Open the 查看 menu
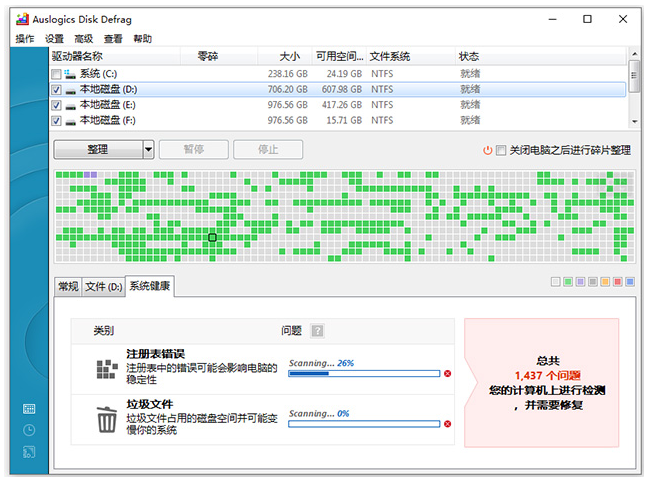Image resolution: width=650 pixels, height=480 pixels. click(x=113, y=39)
